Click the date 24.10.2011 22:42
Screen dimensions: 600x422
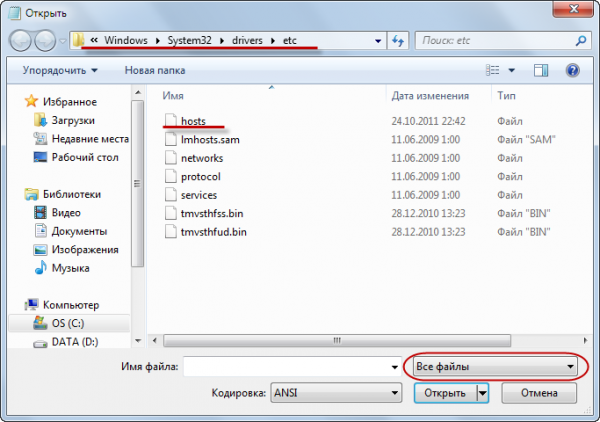click(x=428, y=121)
